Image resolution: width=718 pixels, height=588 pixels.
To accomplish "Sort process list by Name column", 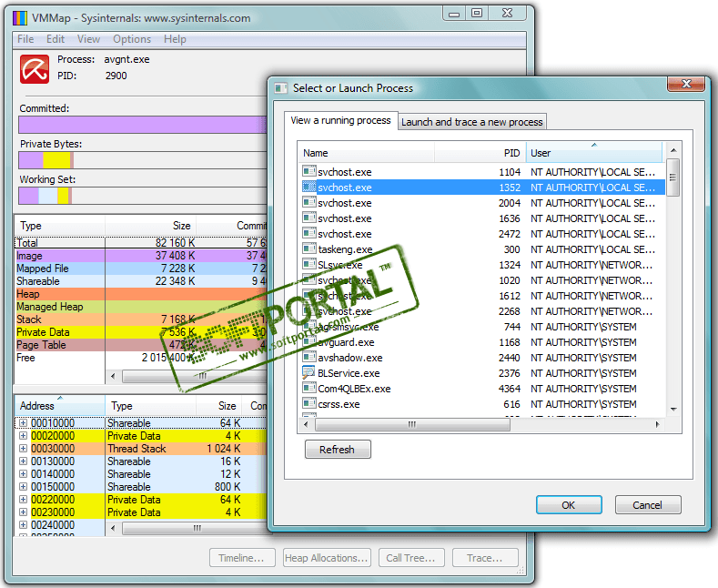I will 367,153.
